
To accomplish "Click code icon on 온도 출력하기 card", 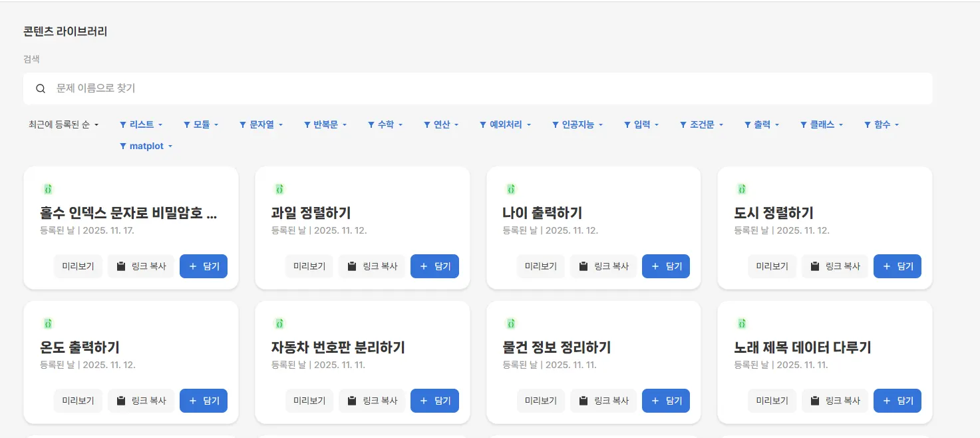I will (x=48, y=324).
